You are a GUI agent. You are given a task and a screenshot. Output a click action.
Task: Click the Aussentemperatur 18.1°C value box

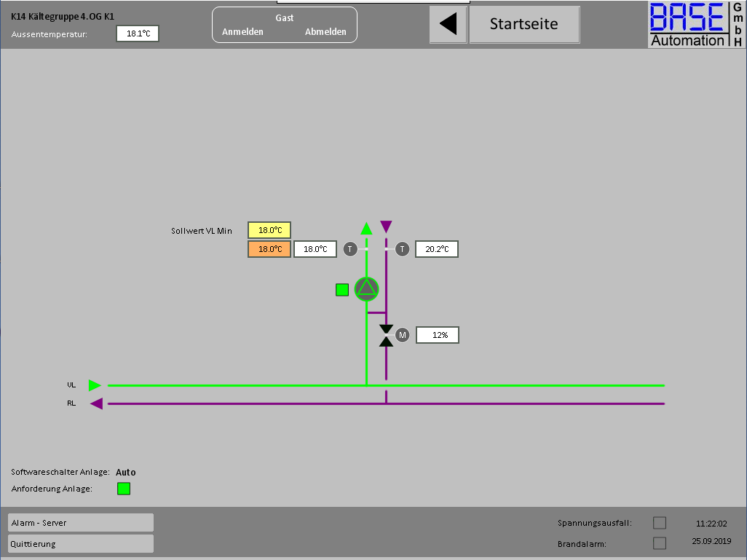pos(138,33)
